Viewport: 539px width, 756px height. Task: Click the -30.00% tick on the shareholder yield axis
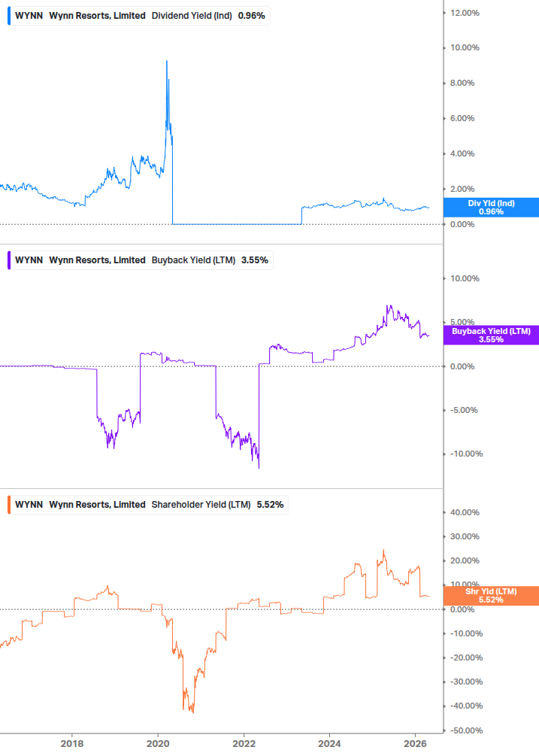point(466,682)
